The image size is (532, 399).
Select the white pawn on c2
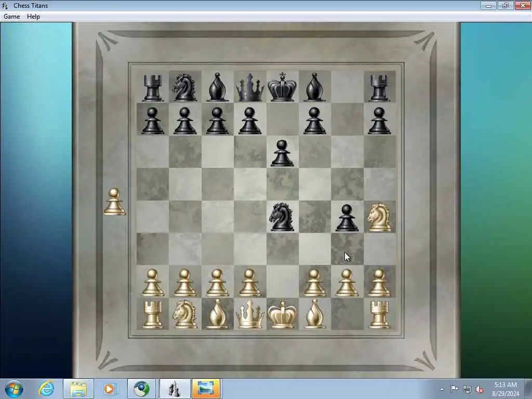point(217,283)
